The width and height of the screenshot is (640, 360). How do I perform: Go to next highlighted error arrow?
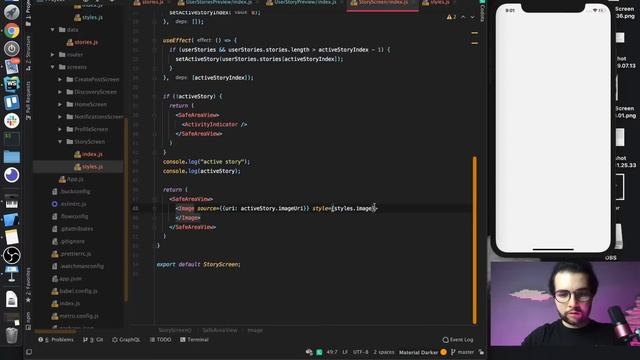pyautogui.click(x=472, y=17)
